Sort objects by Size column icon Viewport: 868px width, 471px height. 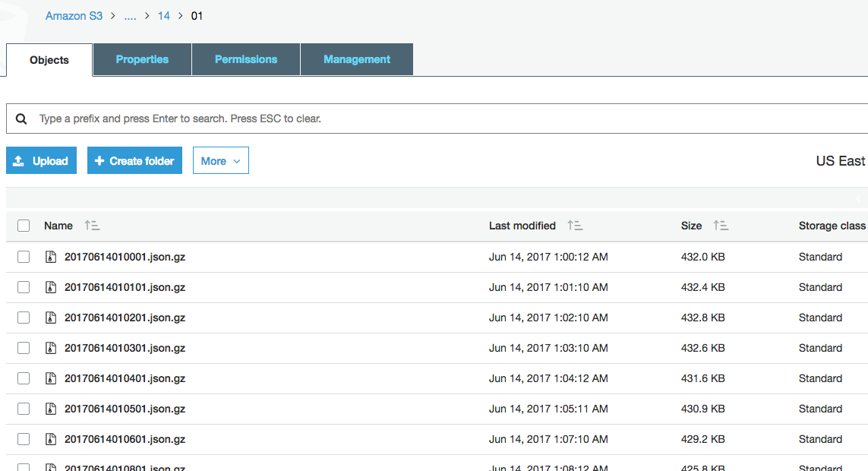pyautogui.click(x=721, y=226)
